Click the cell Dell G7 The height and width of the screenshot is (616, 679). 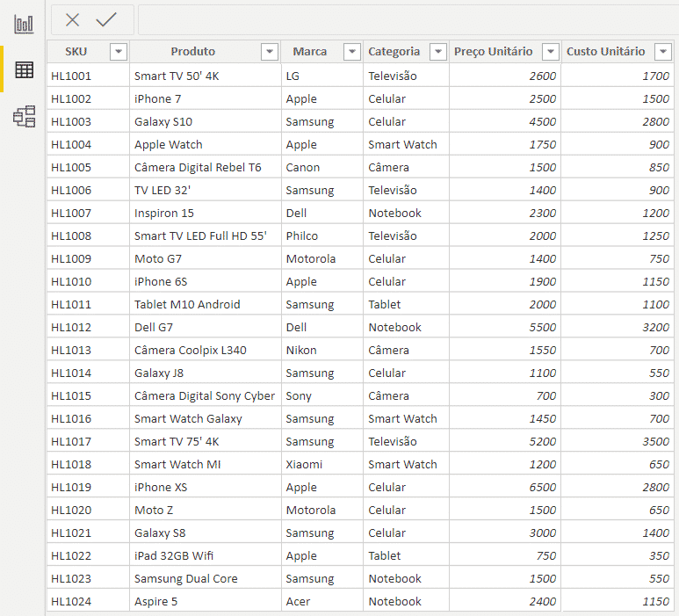pyautogui.click(x=206, y=328)
